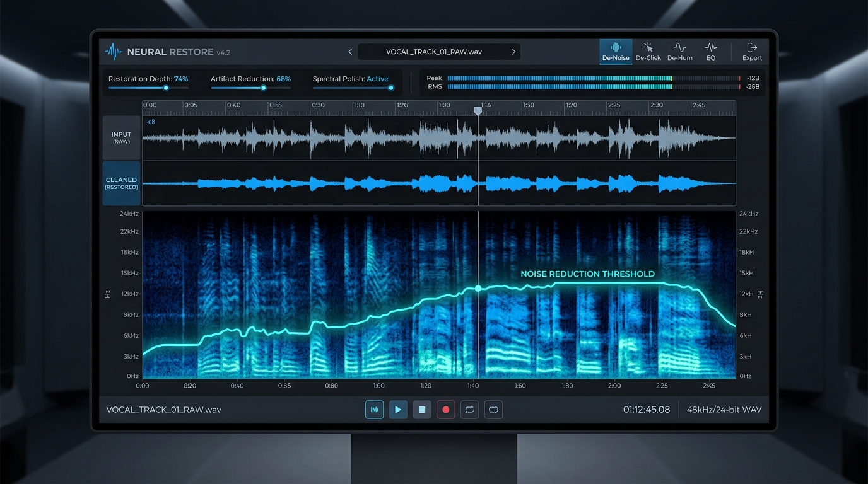
Task: Click the -12B peak meter value
Action: click(x=753, y=78)
